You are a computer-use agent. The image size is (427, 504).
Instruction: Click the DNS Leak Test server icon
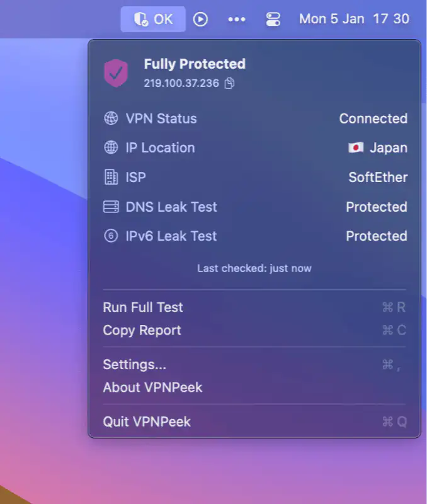click(111, 207)
